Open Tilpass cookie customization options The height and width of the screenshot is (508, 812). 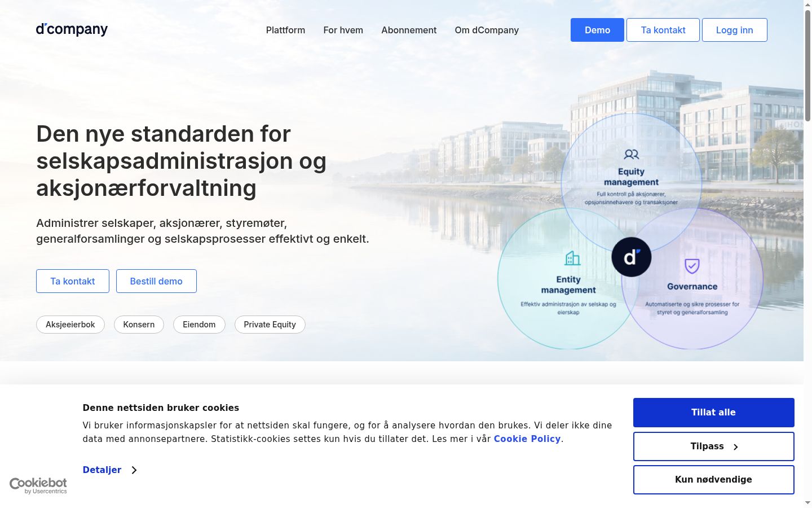coord(713,446)
